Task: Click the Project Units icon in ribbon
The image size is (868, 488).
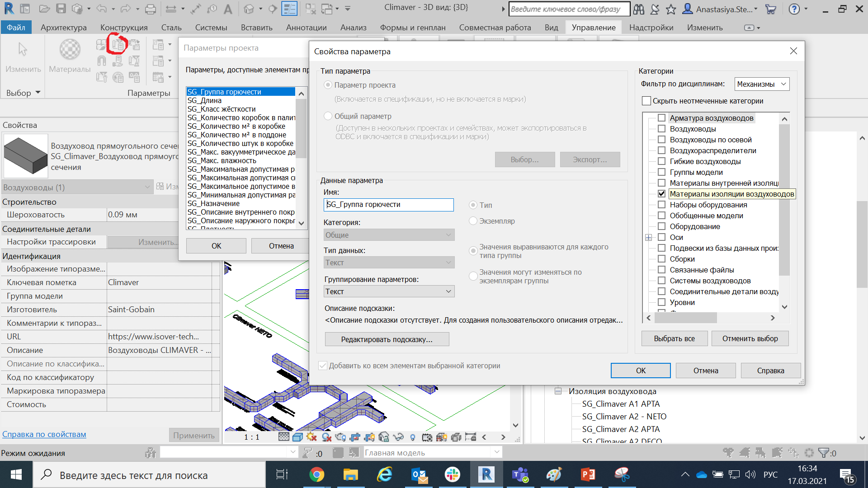Action: tap(134, 77)
